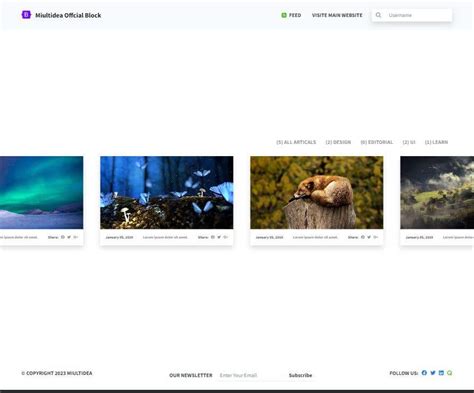
Task: Share butterflies article on Google Plus
Action: pyautogui.click(x=226, y=237)
